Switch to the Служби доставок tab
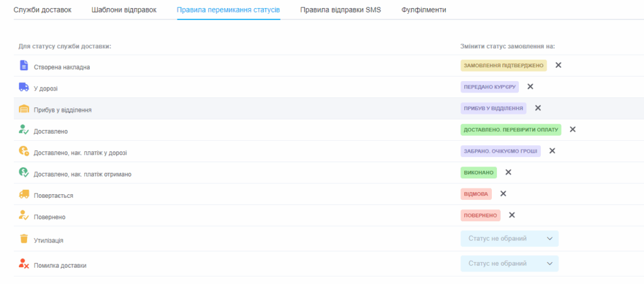The height and width of the screenshot is (284, 644). tap(43, 10)
